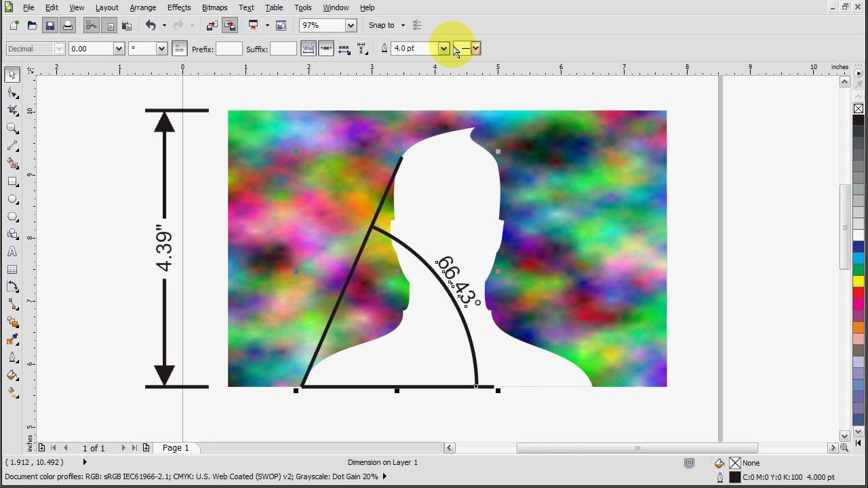Open extension line options
Image resolution: width=868 pixels, height=488 pixels.
click(362, 48)
